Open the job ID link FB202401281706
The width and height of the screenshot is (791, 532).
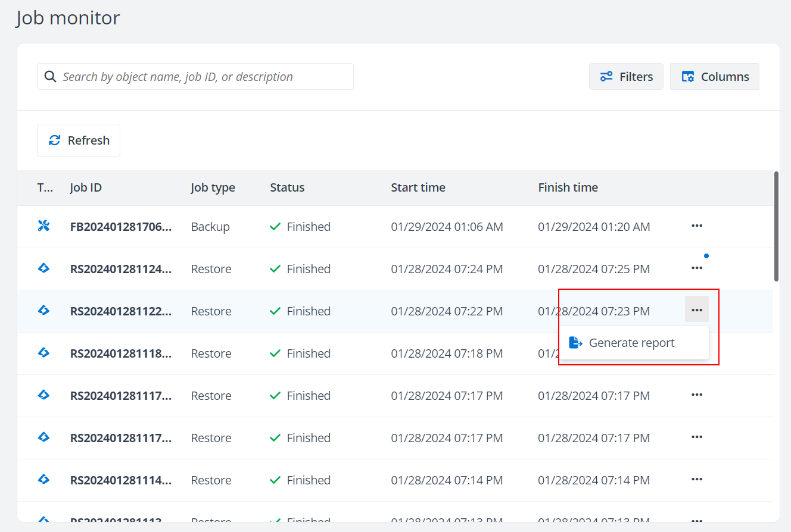121,226
